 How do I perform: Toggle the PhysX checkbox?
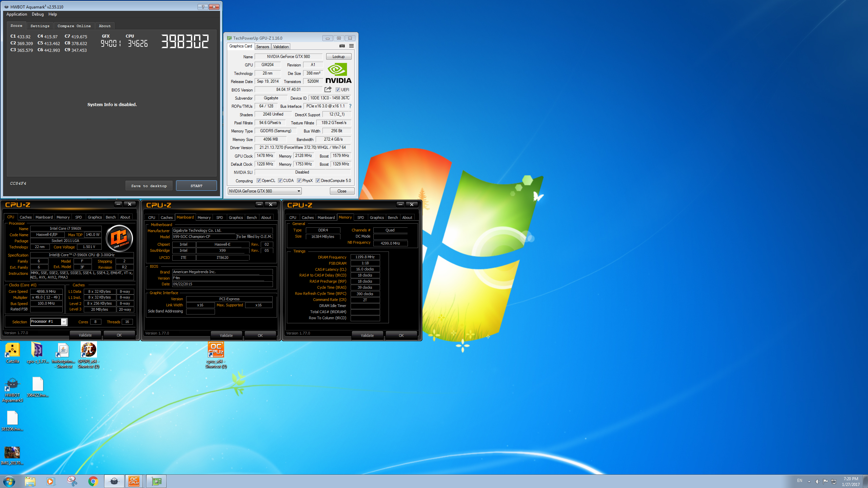(299, 181)
